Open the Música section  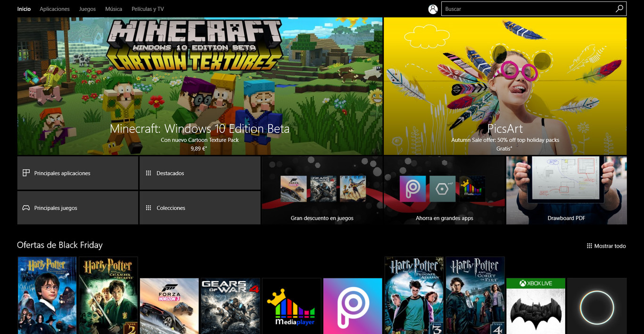(113, 8)
